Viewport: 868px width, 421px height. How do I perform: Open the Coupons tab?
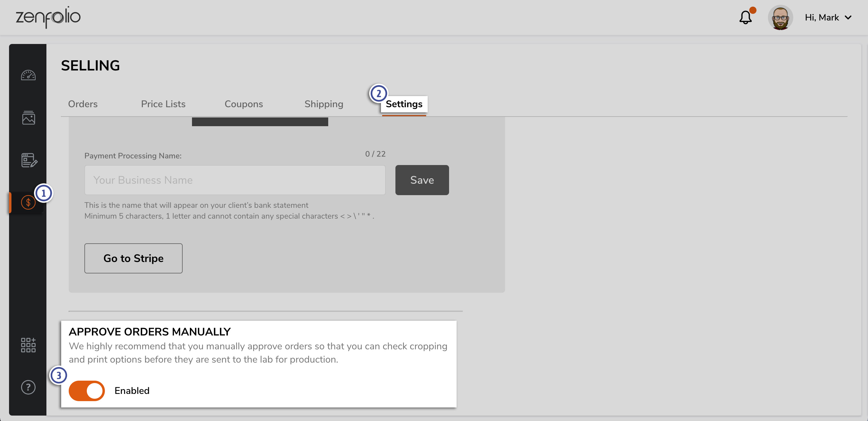click(244, 104)
